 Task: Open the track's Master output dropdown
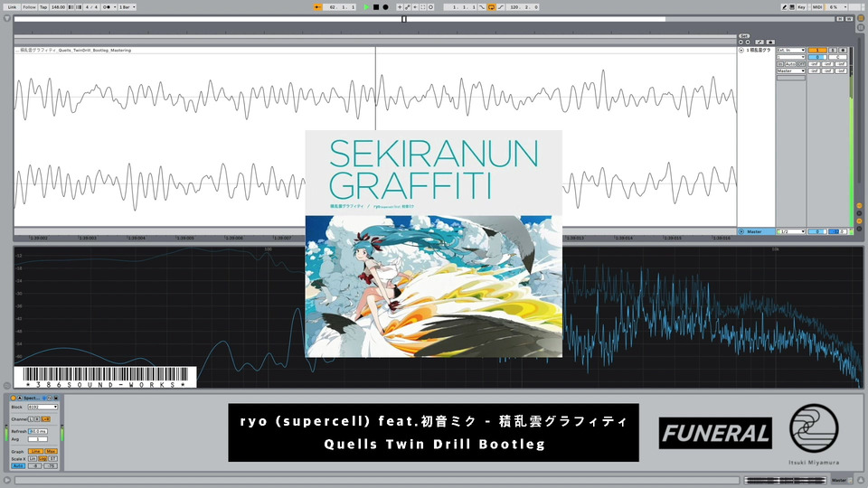(x=791, y=70)
